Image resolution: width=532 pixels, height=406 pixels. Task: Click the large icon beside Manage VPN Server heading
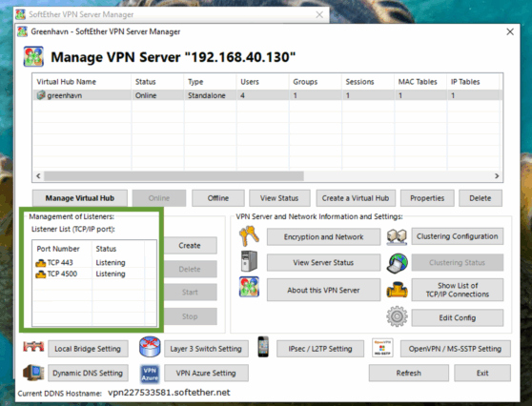(x=33, y=56)
